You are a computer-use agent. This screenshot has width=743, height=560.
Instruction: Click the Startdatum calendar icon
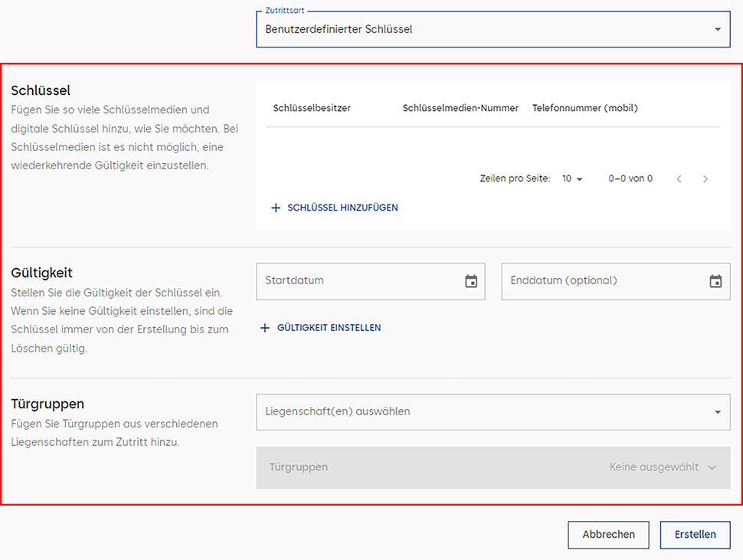pyautogui.click(x=471, y=281)
